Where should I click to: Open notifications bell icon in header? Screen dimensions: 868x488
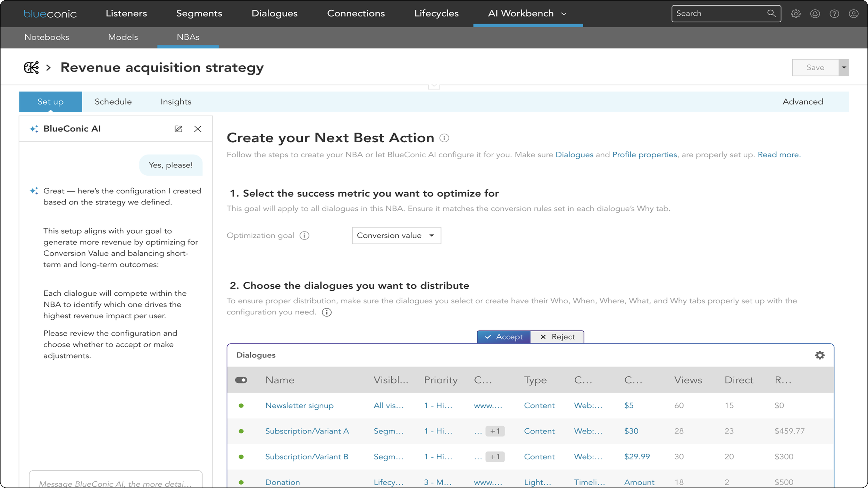coord(815,14)
